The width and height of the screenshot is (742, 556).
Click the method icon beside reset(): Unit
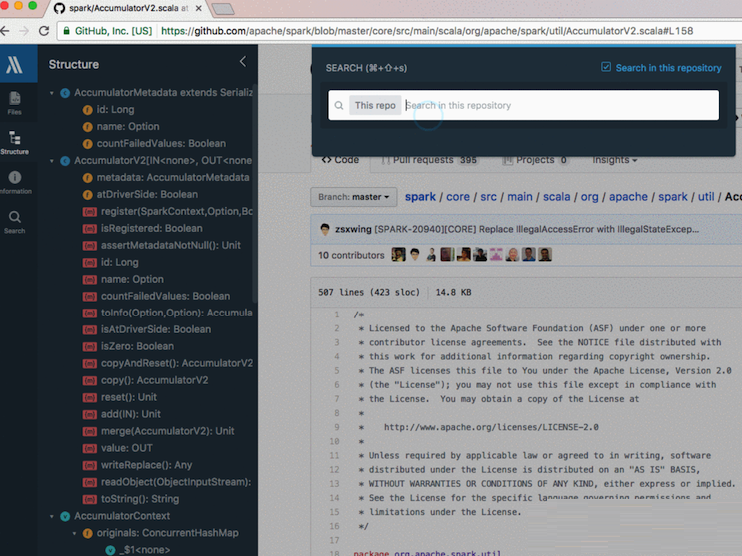pos(89,397)
